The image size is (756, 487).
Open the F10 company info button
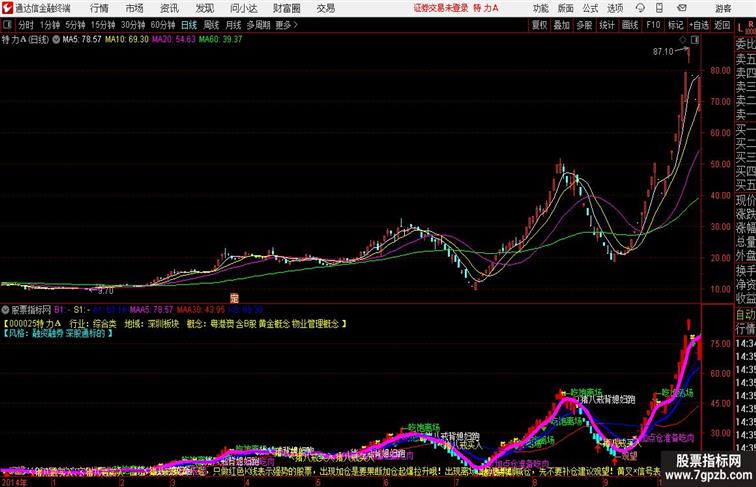point(653,25)
